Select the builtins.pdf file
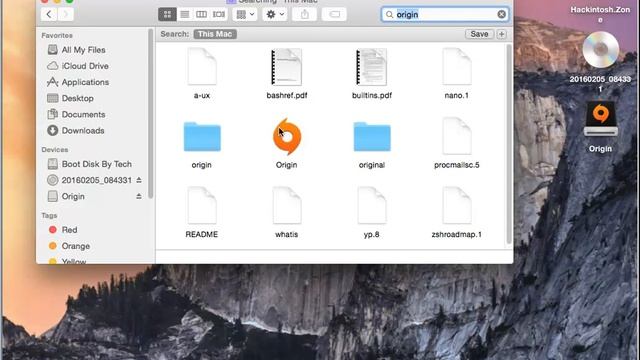Screen dimensions: 640x360 [x=371, y=67]
